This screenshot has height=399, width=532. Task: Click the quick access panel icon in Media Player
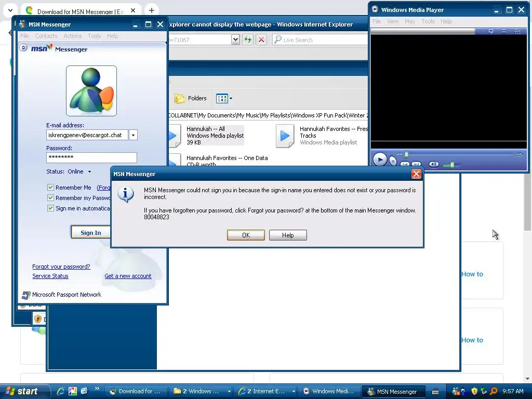pyautogui.click(x=490, y=31)
